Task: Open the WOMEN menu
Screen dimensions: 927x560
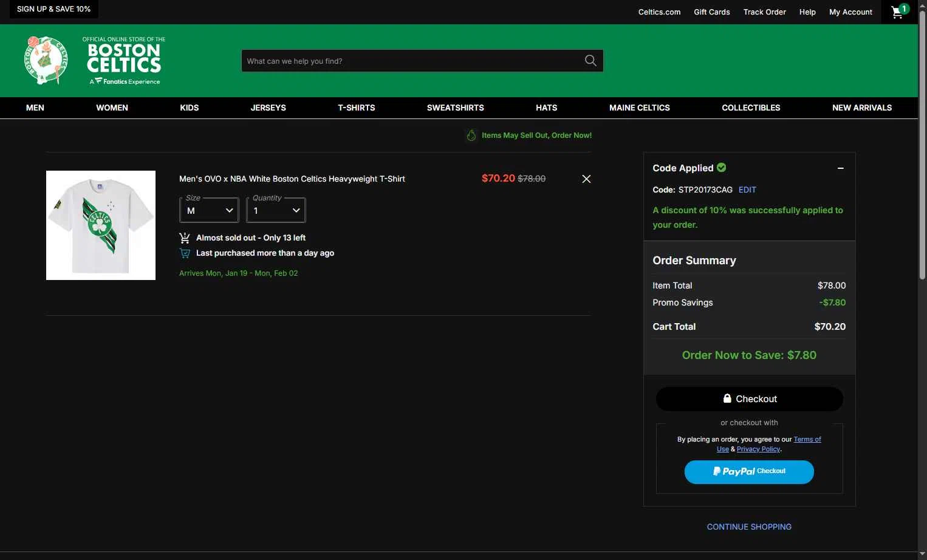Action: pyautogui.click(x=112, y=108)
